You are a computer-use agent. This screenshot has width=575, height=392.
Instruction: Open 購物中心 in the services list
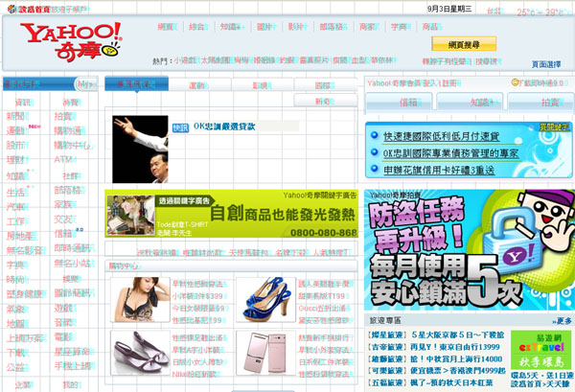73,146
